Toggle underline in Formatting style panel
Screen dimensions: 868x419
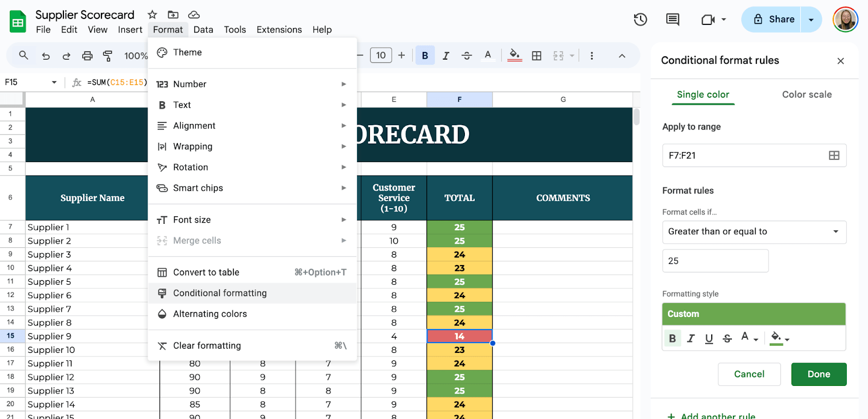tap(709, 338)
